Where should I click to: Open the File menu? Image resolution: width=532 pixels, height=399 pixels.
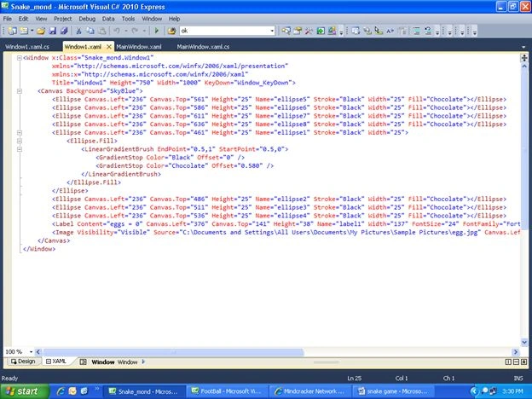tap(7, 19)
